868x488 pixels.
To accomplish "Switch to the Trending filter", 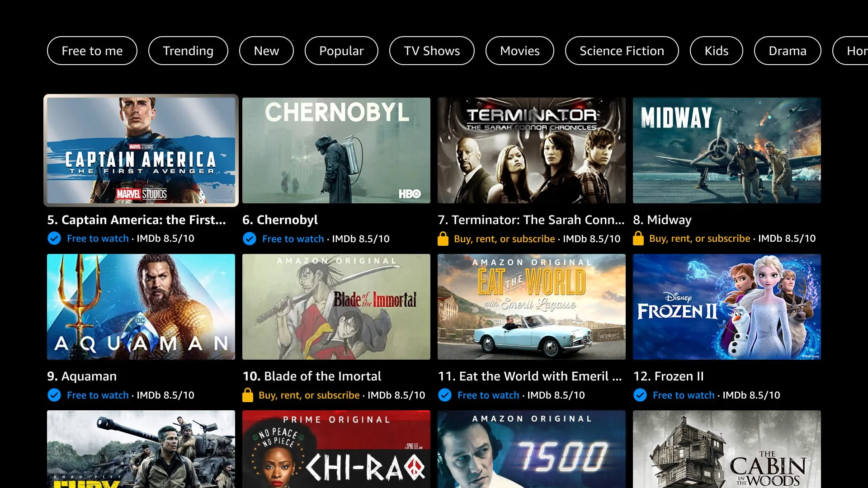I will coord(188,51).
